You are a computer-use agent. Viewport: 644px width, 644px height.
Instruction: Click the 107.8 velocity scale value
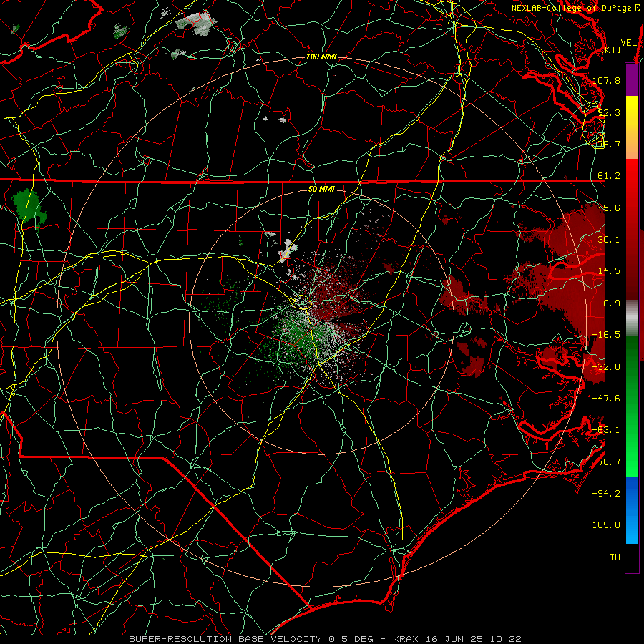[606, 80]
